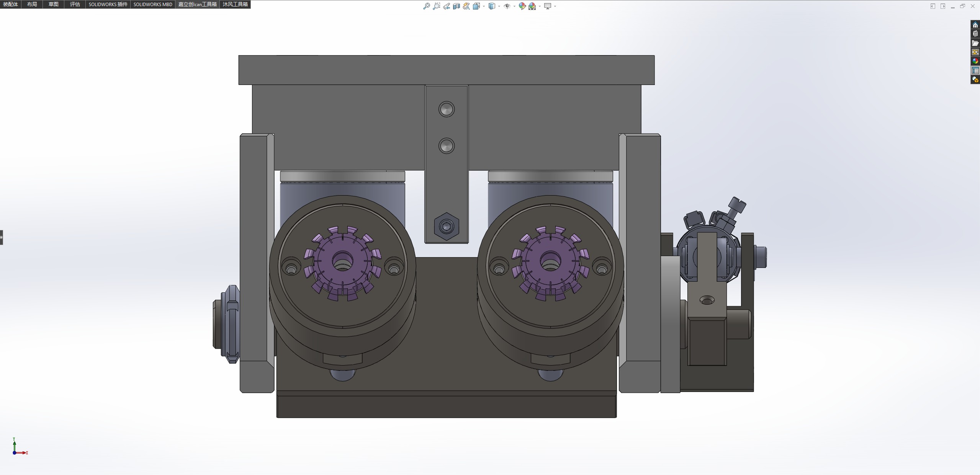Switch to the 装配体 tab

click(11, 4)
